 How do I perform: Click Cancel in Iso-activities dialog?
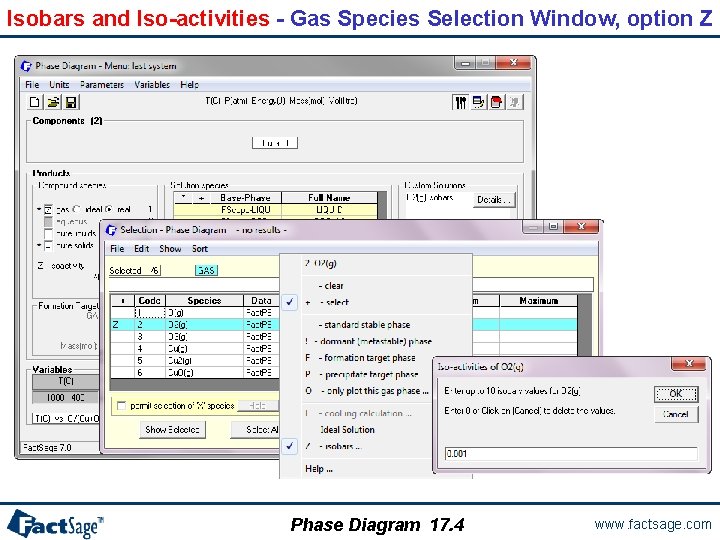click(x=676, y=414)
